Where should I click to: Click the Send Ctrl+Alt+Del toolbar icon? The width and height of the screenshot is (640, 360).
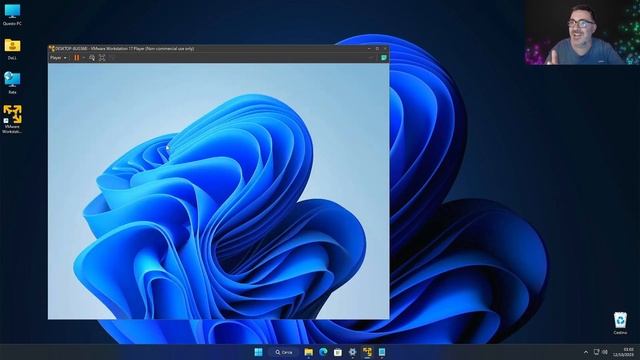(92, 58)
